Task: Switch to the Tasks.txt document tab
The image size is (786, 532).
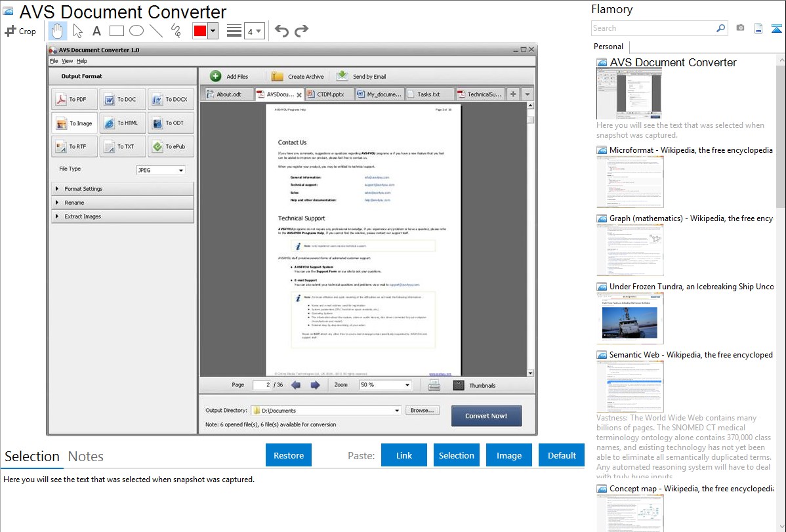Action: pyautogui.click(x=429, y=94)
